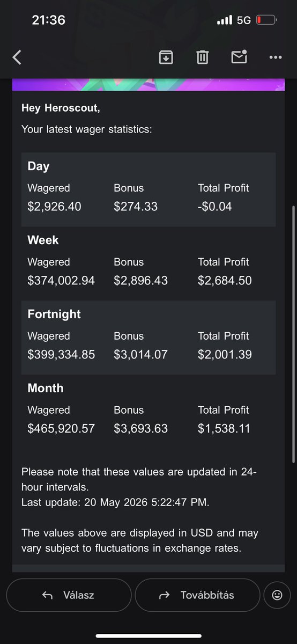This screenshot has height=644, width=297.
Task: Tap the colorful banner image at top
Action: (x=148, y=85)
